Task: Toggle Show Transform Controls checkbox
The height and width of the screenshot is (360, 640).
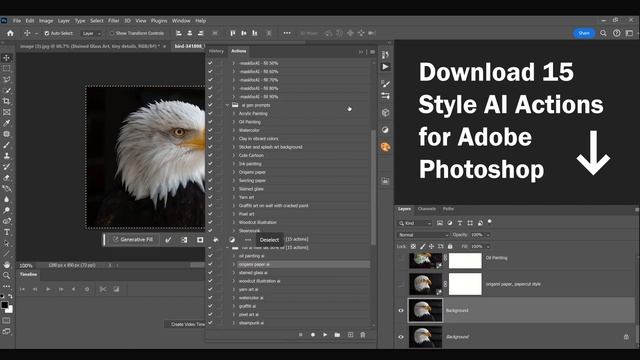Action: point(112,33)
